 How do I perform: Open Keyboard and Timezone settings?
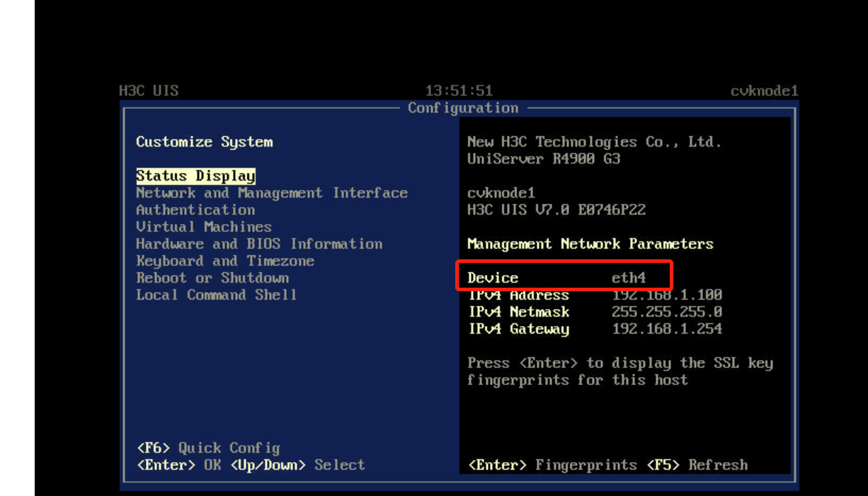(x=225, y=261)
